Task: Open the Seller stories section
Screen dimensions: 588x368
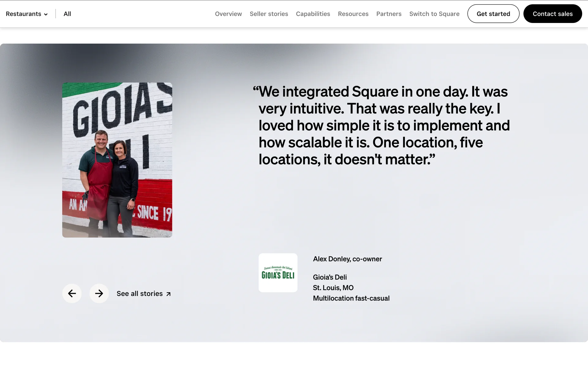Action: tap(269, 14)
